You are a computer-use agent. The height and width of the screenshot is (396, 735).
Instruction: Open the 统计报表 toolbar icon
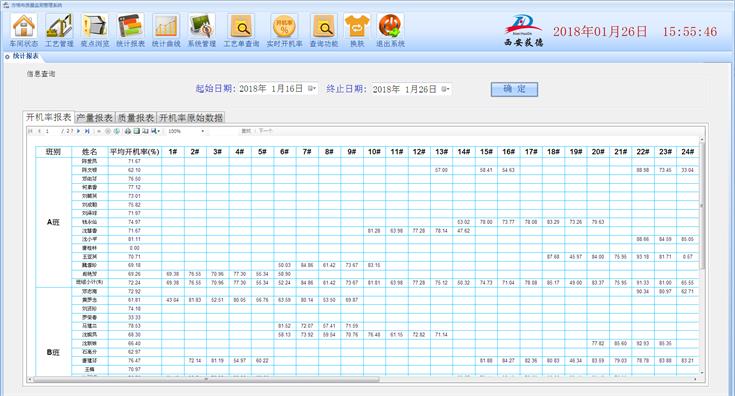pyautogui.click(x=130, y=30)
